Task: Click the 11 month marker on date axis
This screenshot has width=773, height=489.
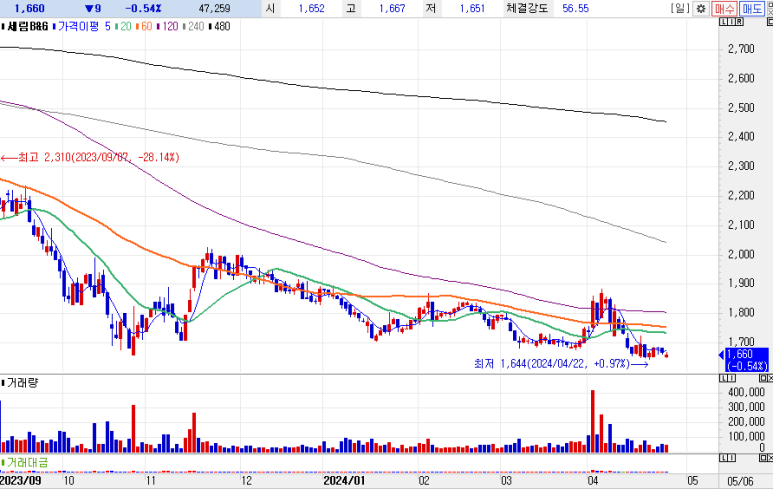Action: click(150, 481)
